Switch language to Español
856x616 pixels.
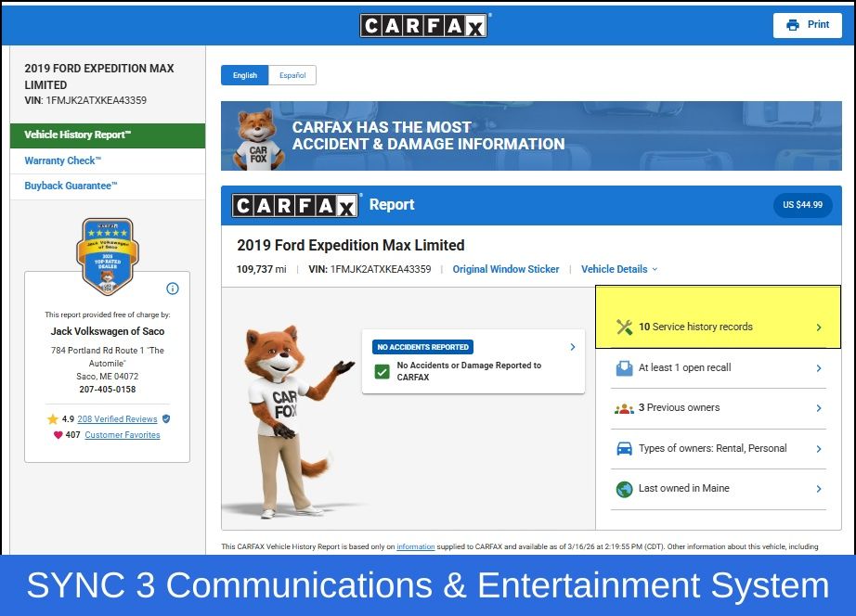click(x=292, y=75)
